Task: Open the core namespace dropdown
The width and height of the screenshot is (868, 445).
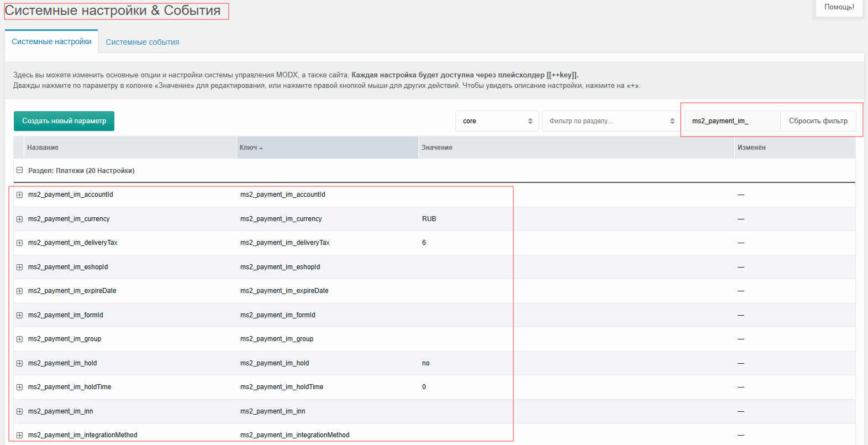Action: click(x=497, y=121)
